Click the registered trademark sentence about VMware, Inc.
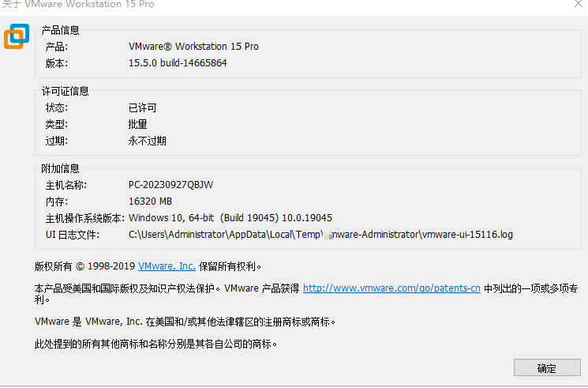The image size is (588, 388). (x=185, y=322)
